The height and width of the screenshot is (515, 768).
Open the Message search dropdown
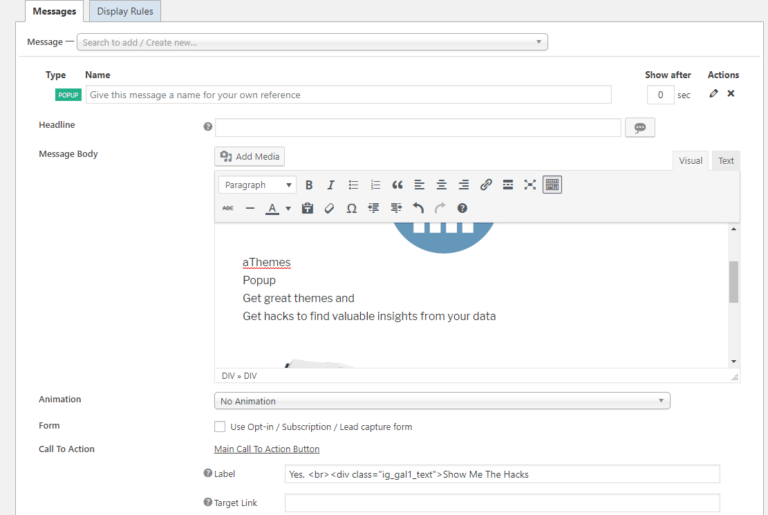coord(312,42)
